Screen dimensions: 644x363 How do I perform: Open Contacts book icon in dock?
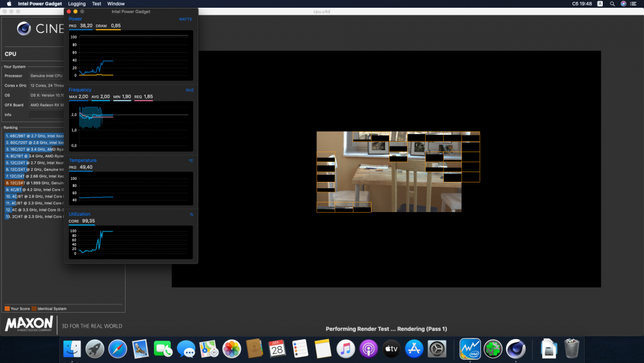254,349
